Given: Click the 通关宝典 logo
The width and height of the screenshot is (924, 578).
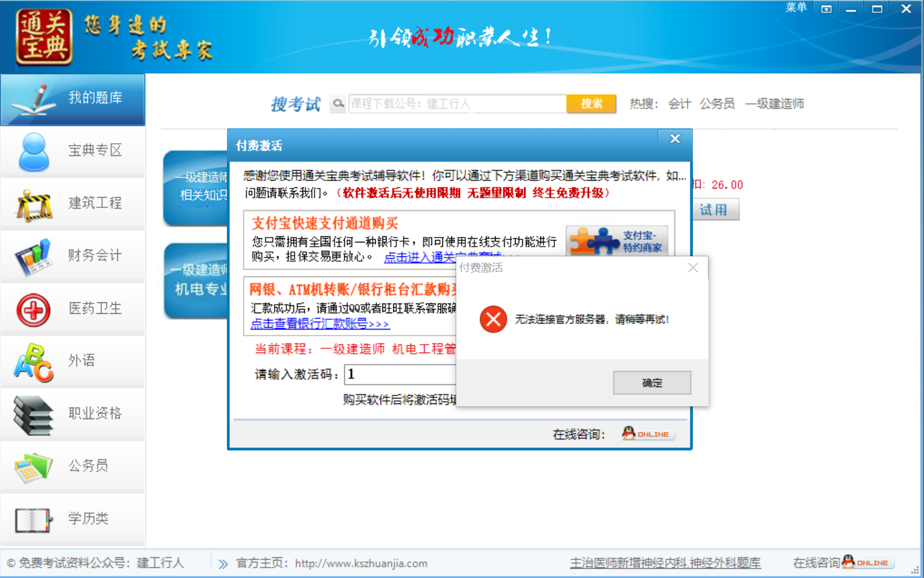Looking at the screenshot, I should pyautogui.click(x=44, y=37).
